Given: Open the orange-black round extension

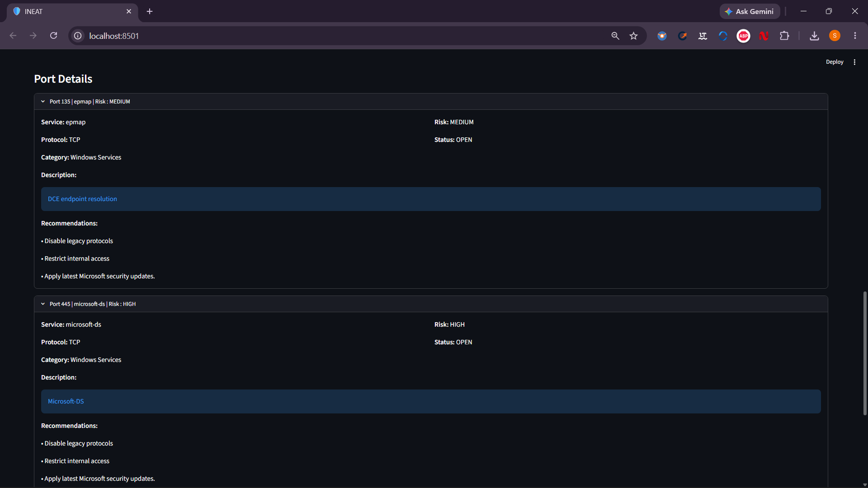Looking at the screenshot, I should pos(682,36).
